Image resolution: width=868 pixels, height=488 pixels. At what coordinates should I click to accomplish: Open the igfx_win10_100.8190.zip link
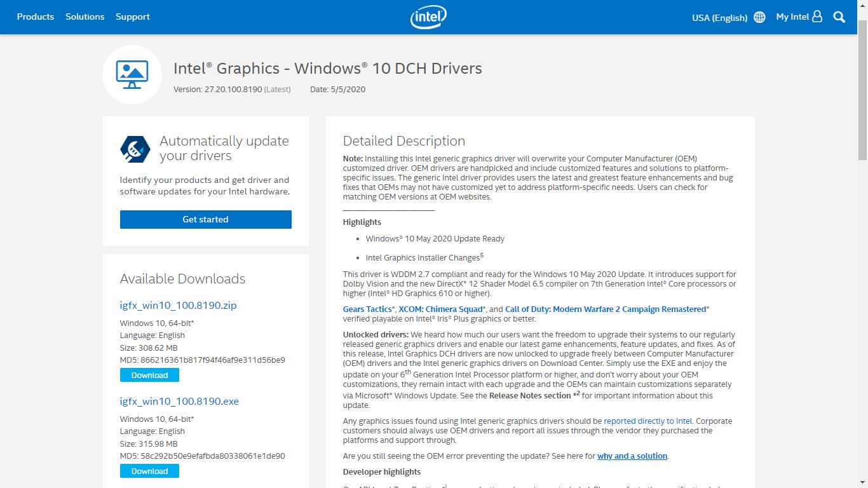tap(178, 305)
